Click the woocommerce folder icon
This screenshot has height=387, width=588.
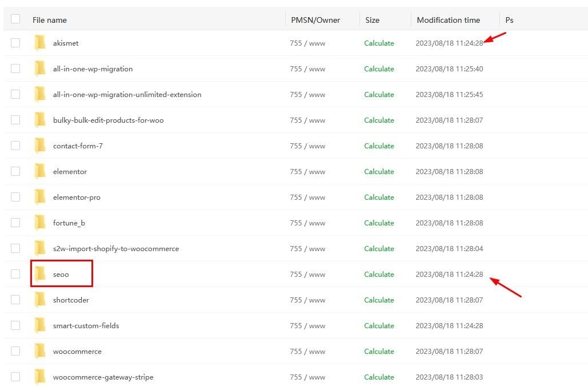click(x=39, y=351)
